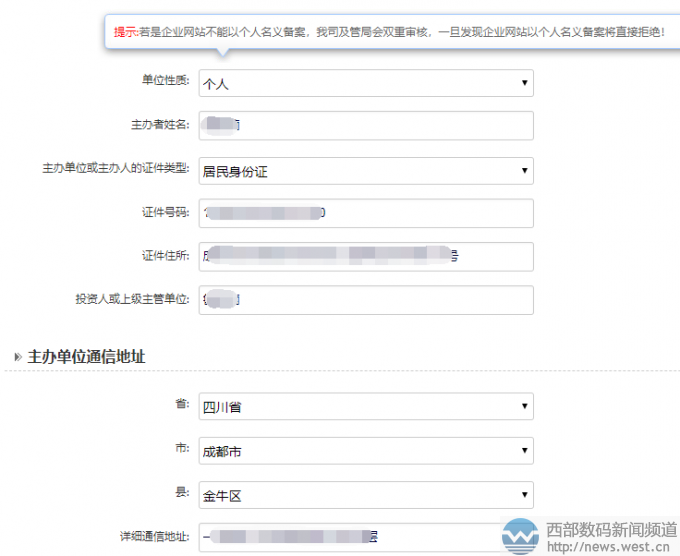Open the 县 dropdown showing 金牛区
The height and width of the screenshot is (556, 680).
pyautogui.click(x=365, y=494)
